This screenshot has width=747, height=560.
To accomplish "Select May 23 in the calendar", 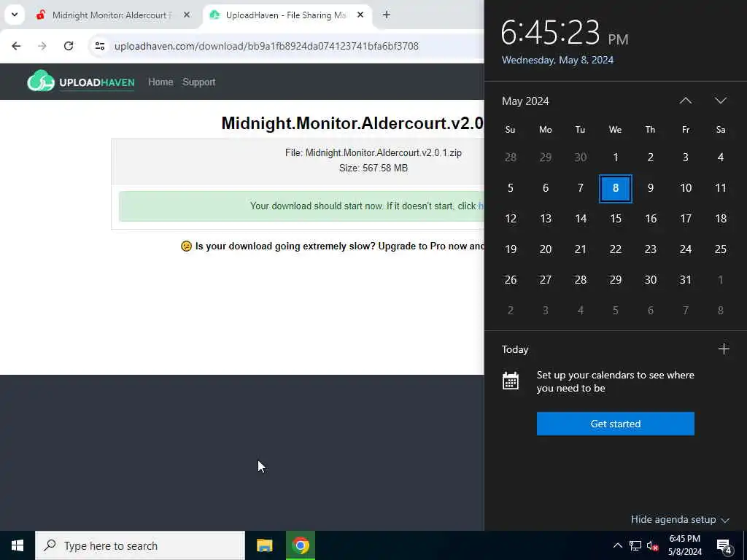I will 650,249.
